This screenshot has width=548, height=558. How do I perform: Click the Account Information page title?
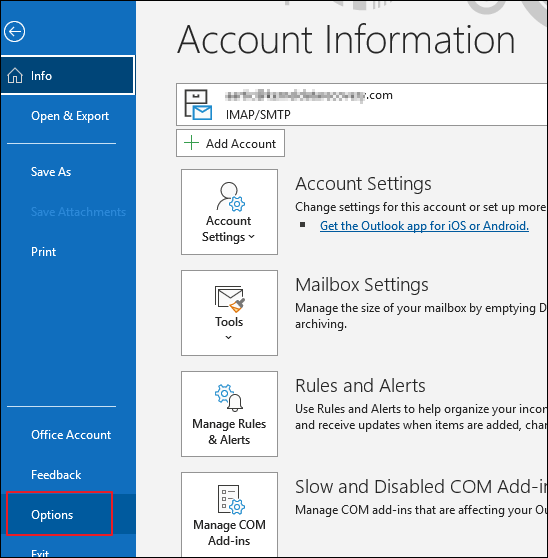click(346, 39)
